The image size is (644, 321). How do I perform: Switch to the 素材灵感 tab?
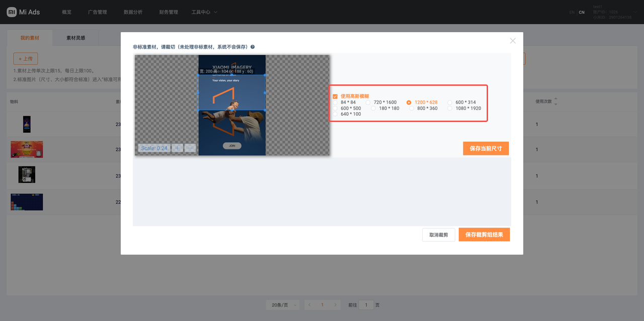click(x=76, y=38)
